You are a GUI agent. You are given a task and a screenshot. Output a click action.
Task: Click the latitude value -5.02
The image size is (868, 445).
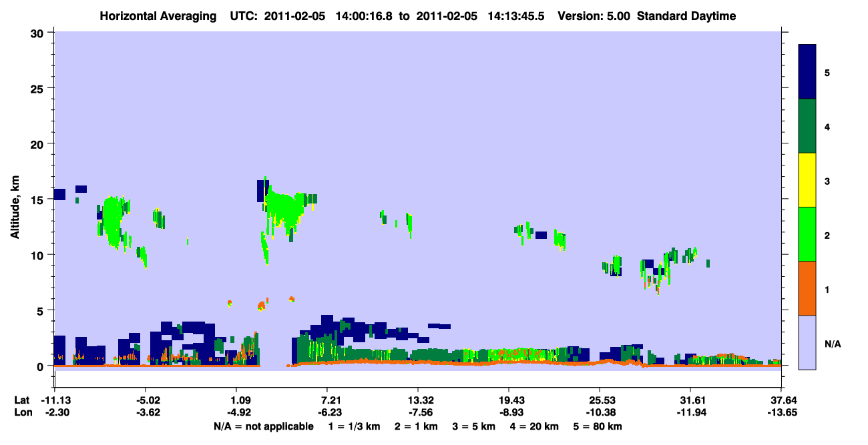(145, 400)
